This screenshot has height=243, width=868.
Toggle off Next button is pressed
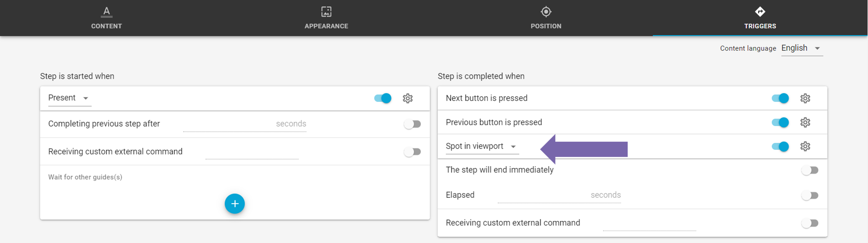pos(780,98)
